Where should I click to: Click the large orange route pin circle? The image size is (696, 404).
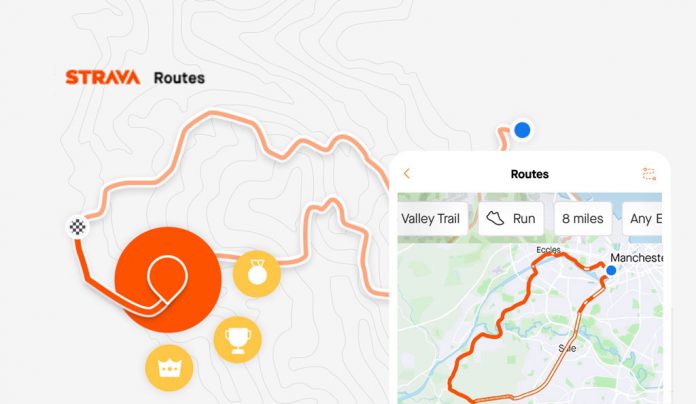click(168, 280)
